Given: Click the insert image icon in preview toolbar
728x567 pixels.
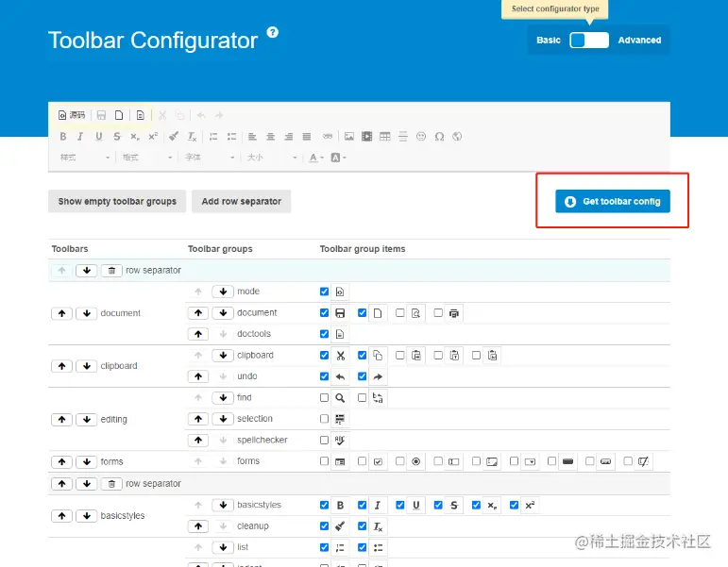Looking at the screenshot, I should click(349, 137).
